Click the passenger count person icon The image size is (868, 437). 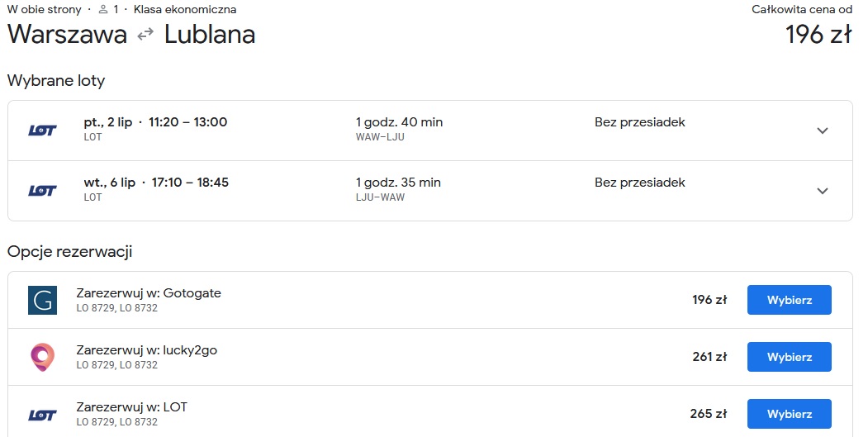click(103, 9)
